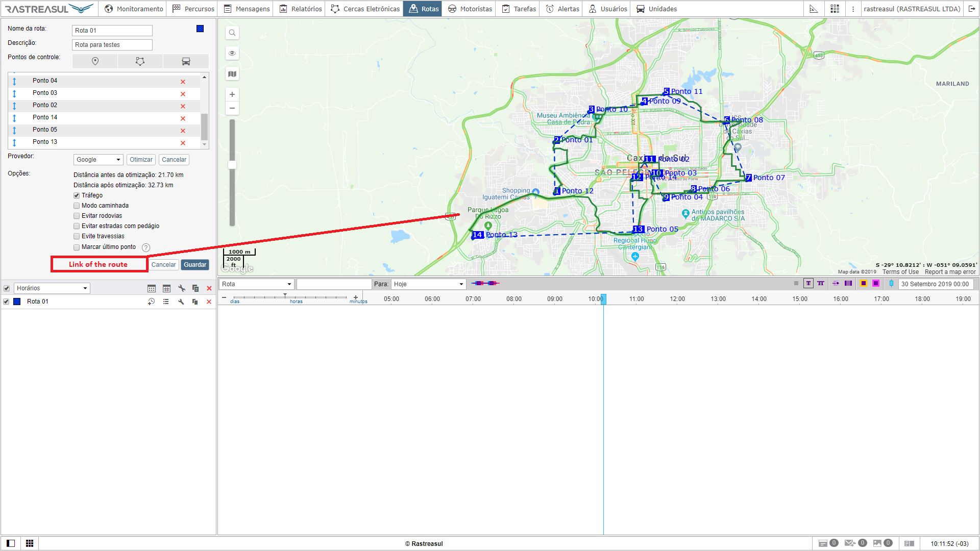Zoom in with the map plus button
This screenshot has height=551, width=980.
pyautogui.click(x=232, y=94)
